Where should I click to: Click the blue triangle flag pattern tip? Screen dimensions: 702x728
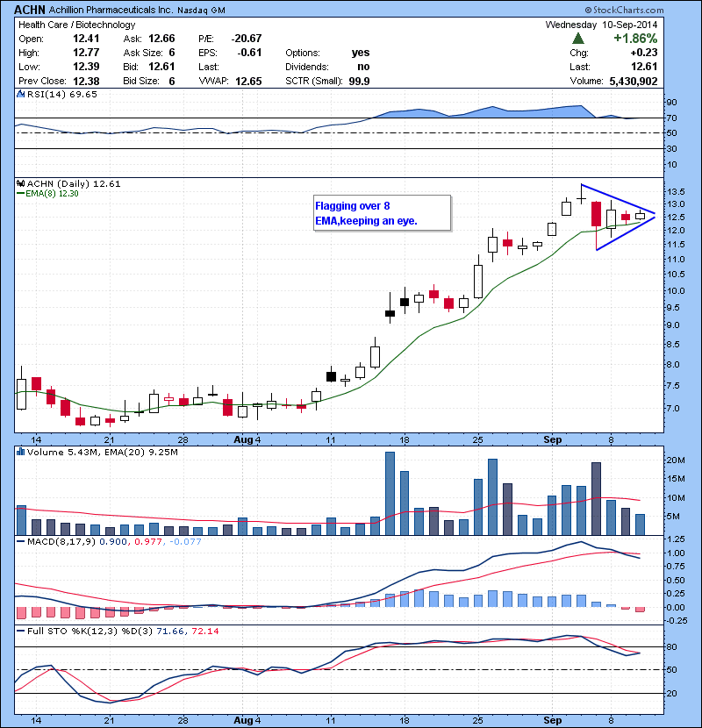pos(654,215)
